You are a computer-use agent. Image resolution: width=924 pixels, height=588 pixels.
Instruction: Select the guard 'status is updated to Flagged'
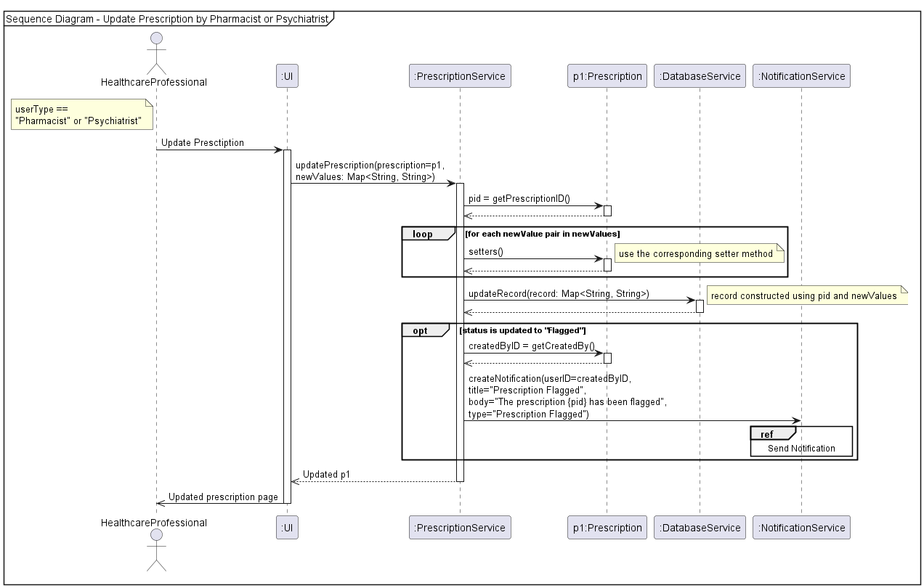(x=523, y=330)
